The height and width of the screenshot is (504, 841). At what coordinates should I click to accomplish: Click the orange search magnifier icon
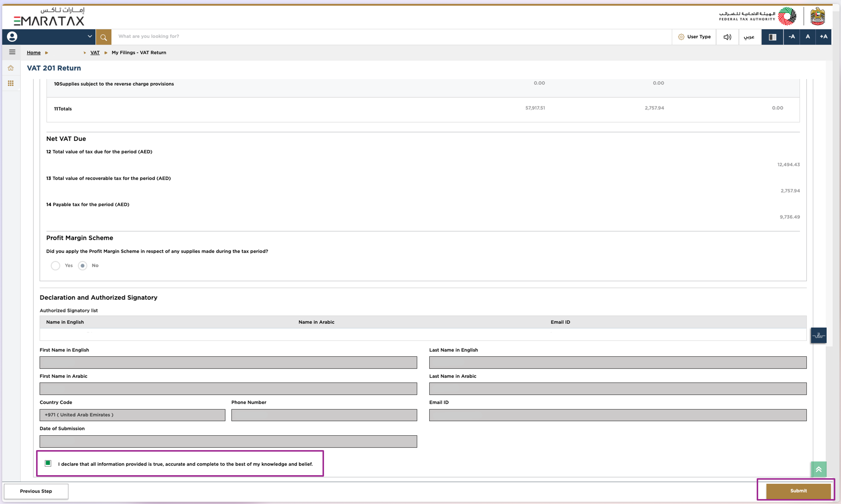pyautogui.click(x=103, y=37)
